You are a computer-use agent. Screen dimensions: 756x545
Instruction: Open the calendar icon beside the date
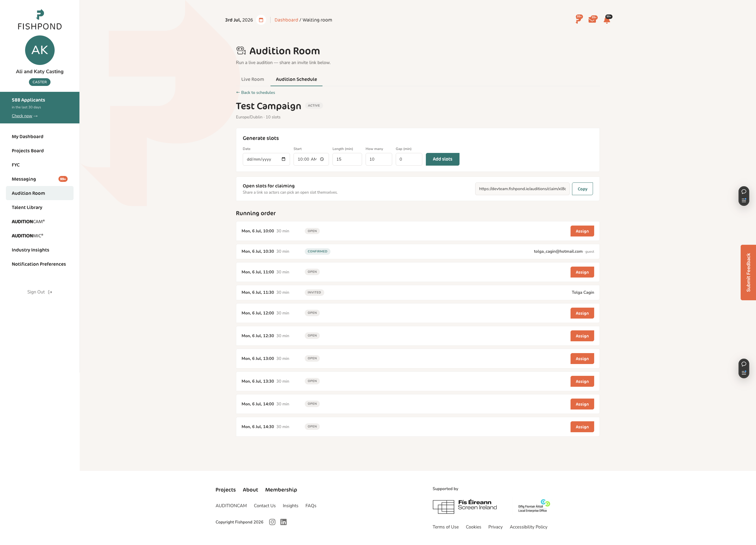click(x=261, y=20)
